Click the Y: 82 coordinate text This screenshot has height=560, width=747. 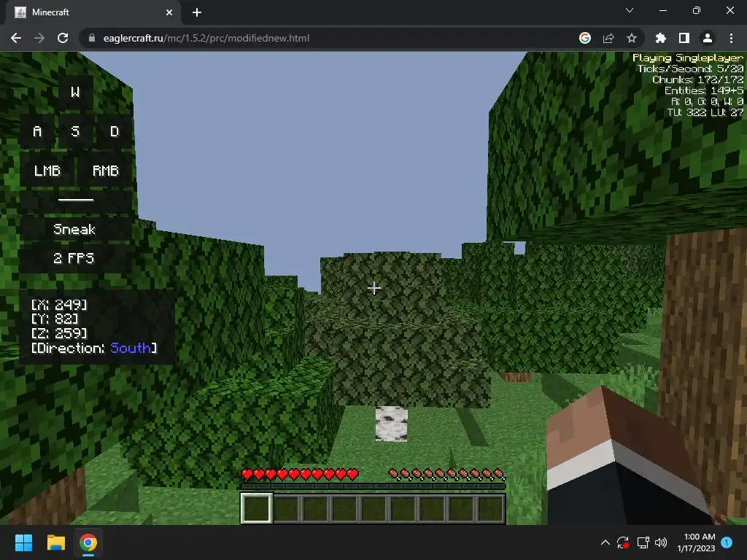coord(54,319)
